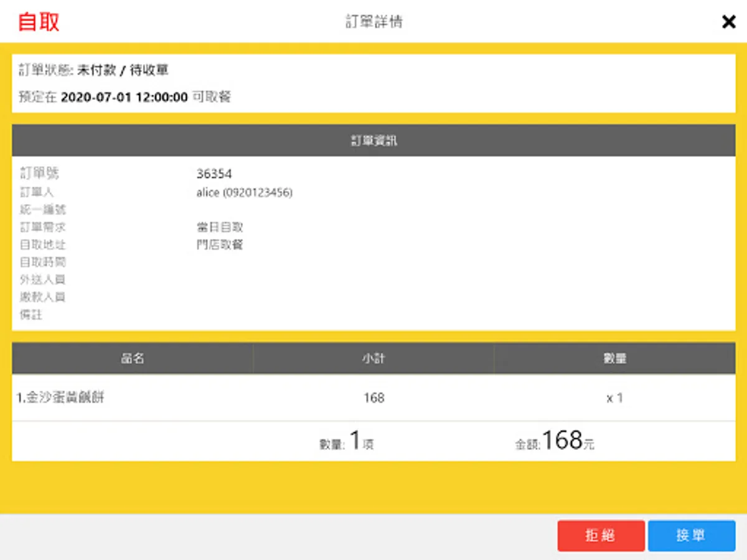Viewport: 747px width, 560px height.
Task: Click the 自取 pickup label
Action: (x=39, y=22)
